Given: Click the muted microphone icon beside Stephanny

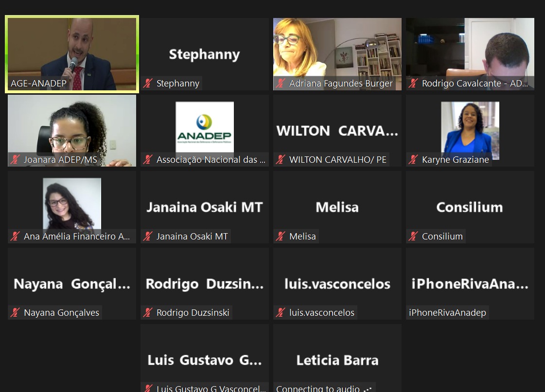Looking at the screenshot, I should tap(148, 84).
